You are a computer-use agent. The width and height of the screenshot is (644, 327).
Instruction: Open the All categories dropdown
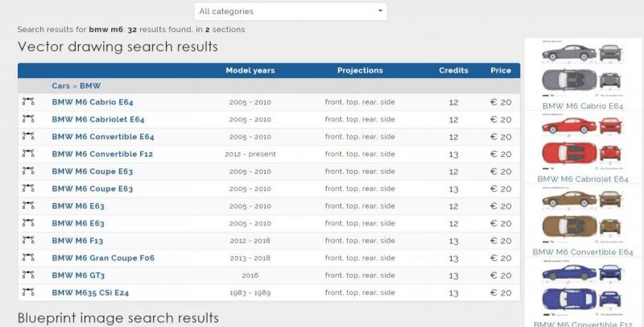pos(291,11)
